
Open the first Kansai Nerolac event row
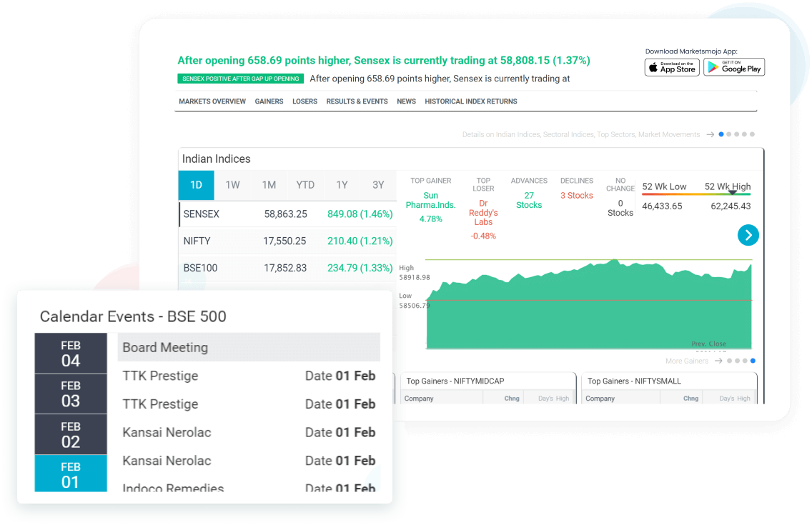249,432
